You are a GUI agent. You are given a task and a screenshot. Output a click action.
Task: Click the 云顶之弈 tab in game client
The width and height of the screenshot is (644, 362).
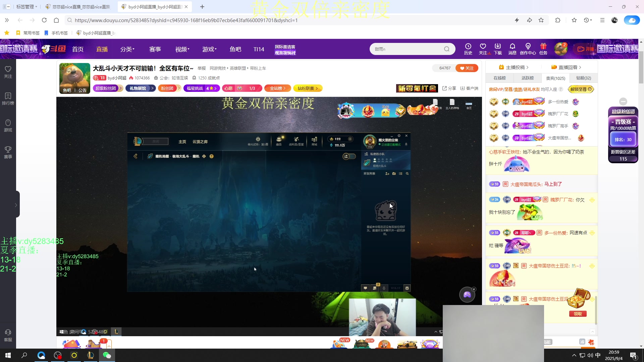coord(200,142)
